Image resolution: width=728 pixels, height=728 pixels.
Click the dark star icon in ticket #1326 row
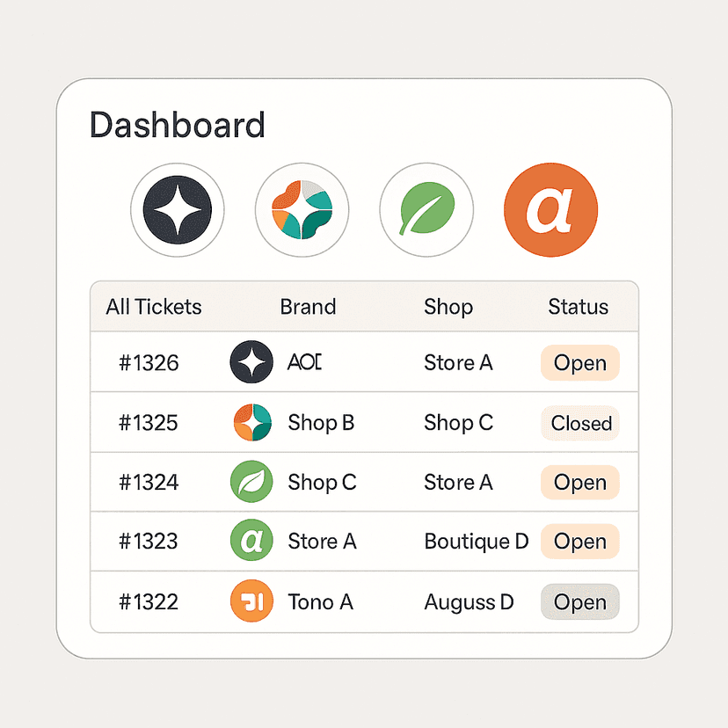click(251, 363)
